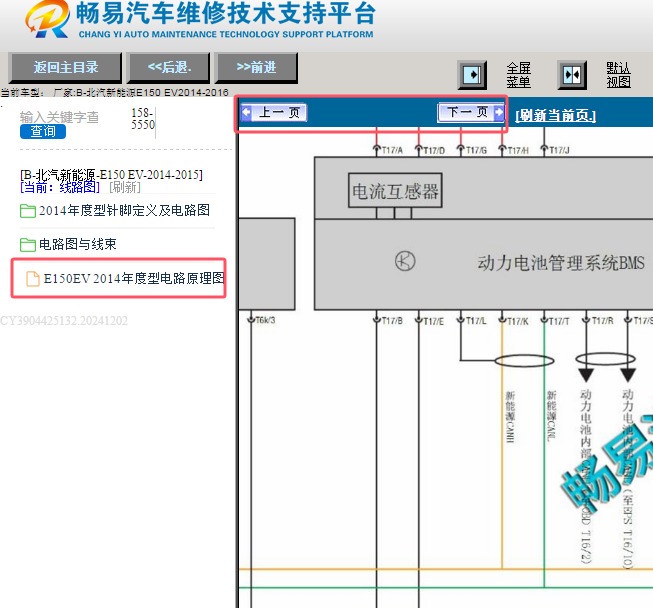Image resolution: width=653 pixels, height=608 pixels.
Task: Click the 查询 search button
Action: click(x=43, y=132)
